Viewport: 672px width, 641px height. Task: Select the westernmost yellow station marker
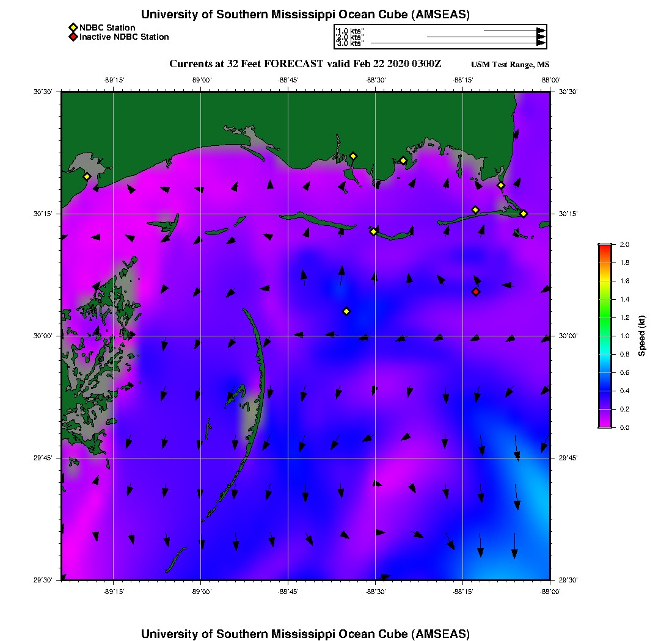(x=87, y=176)
